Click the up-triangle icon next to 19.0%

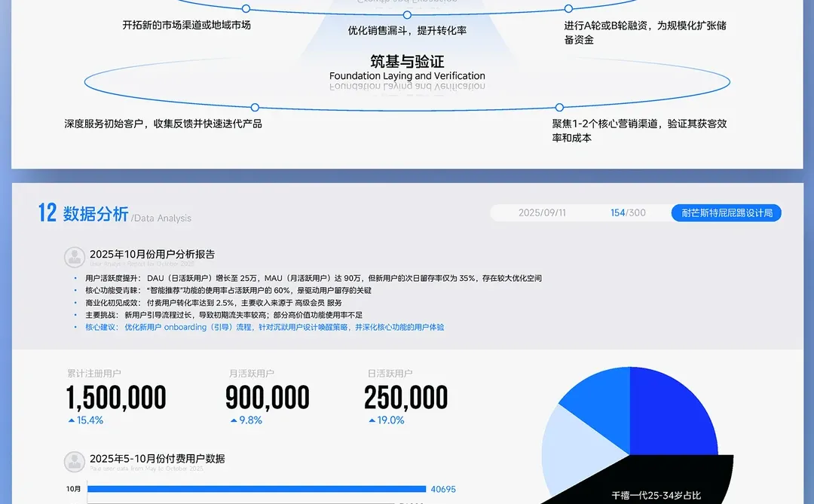(x=372, y=420)
